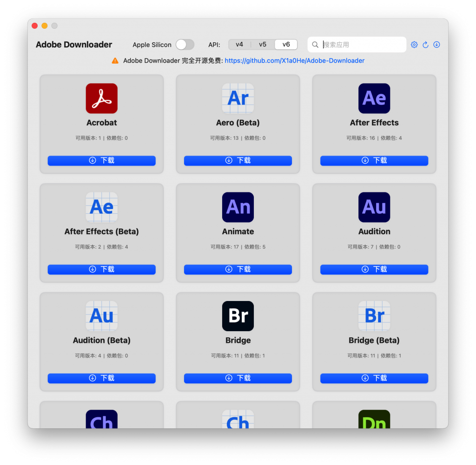476x465 pixels.
Task: Click the Animate name label
Action: click(x=238, y=231)
